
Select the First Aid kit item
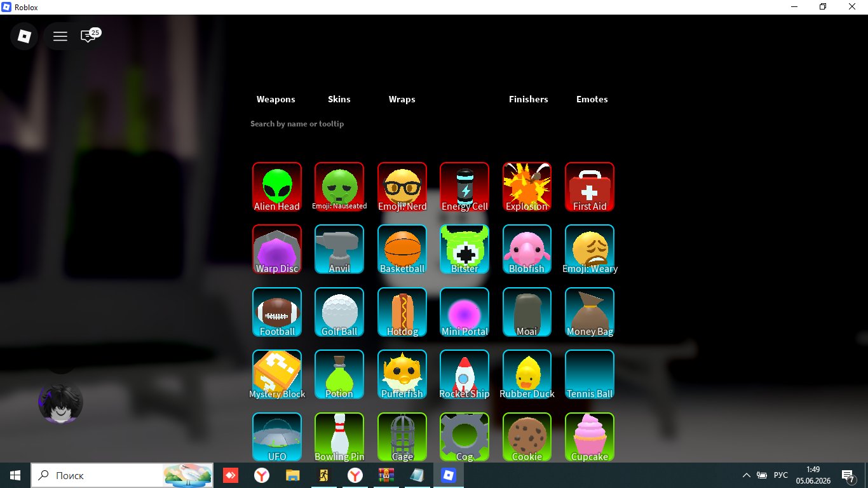click(x=590, y=187)
